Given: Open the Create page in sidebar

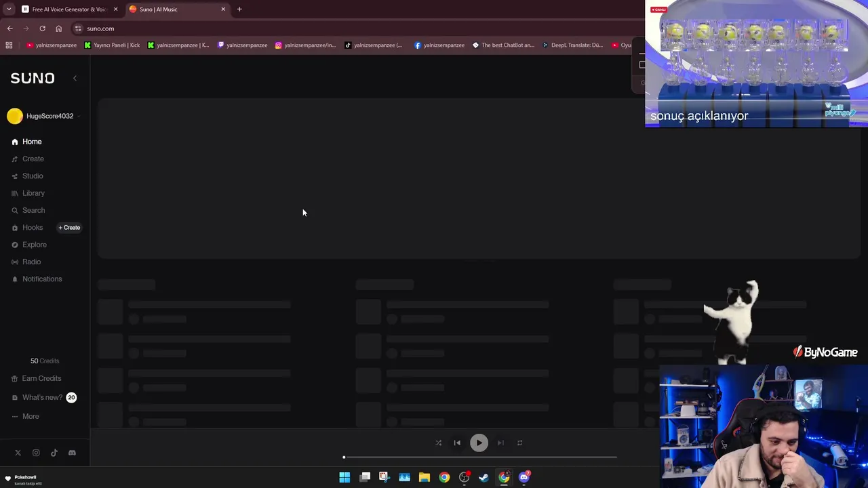Looking at the screenshot, I should pyautogui.click(x=27, y=159).
